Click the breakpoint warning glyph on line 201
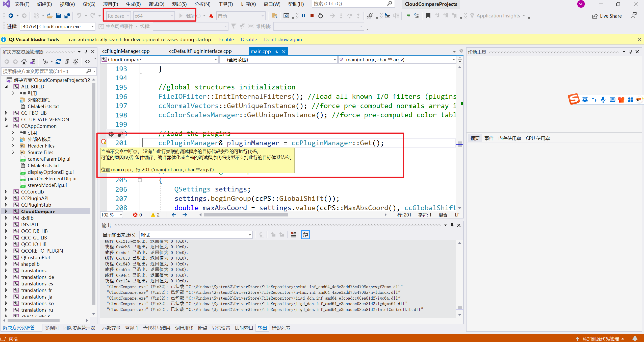 pos(104,142)
